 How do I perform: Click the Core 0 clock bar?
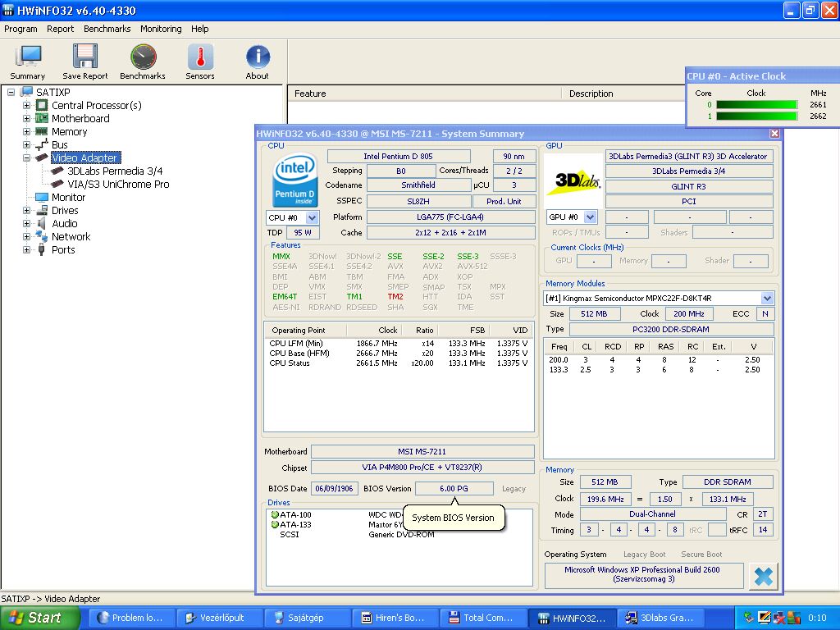[x=756, y=105]
